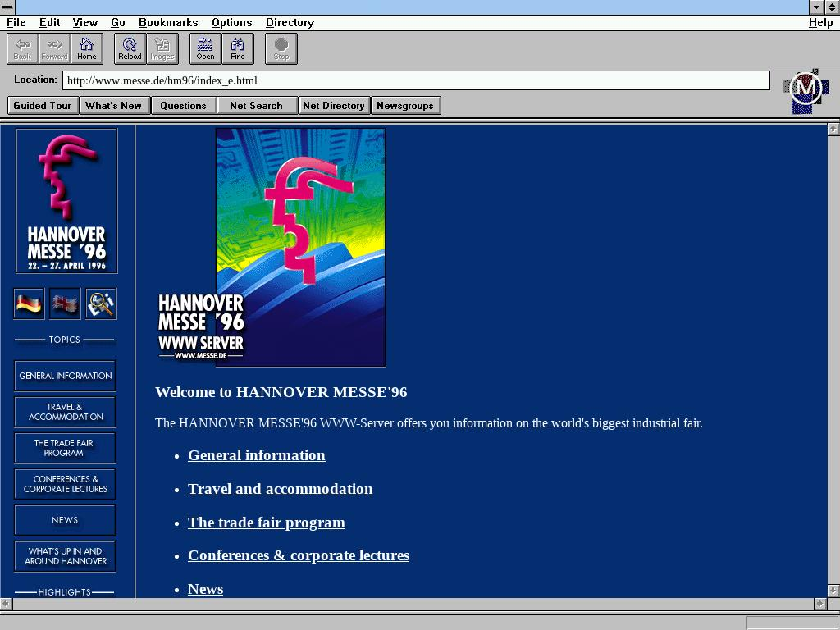Click the Open location toolbar icon
Image resolution: width=840 pixels, height=630 pixels.
[205, 48]
